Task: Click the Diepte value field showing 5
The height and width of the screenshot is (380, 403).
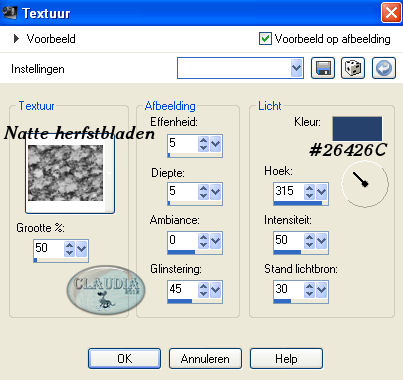Action: pos(183,191)
